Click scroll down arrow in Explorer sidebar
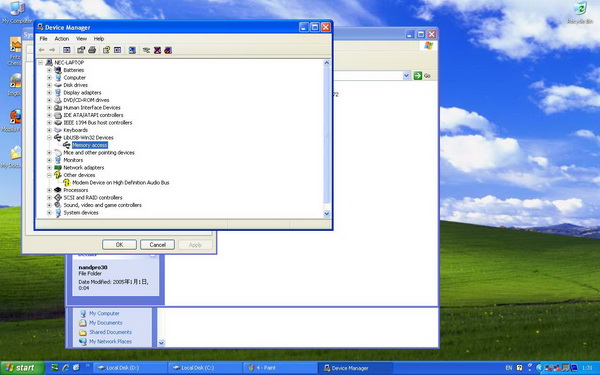This screenshot has height=375, width=600. click(161, 343)
